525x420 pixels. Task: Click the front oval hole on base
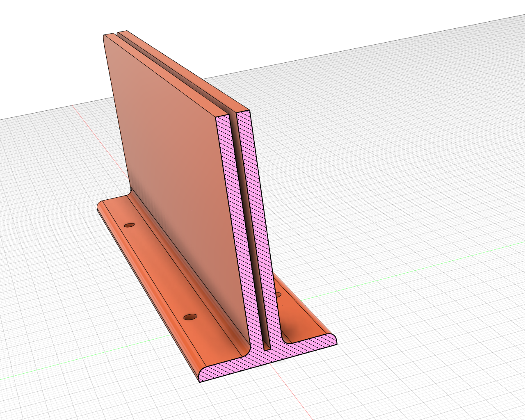(x=191, y=317)
